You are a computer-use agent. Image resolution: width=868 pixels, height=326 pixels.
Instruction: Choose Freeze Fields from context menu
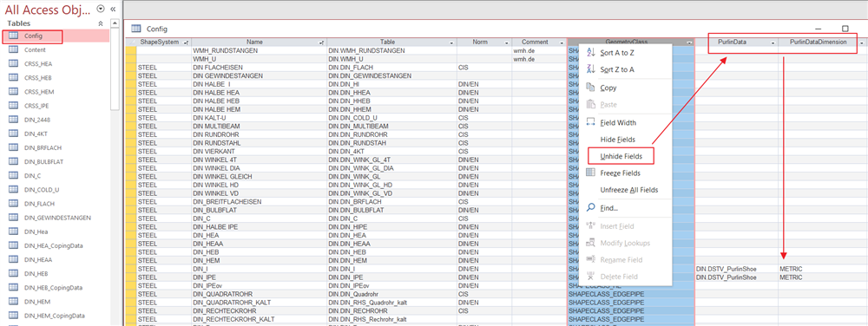pos(625,173)
